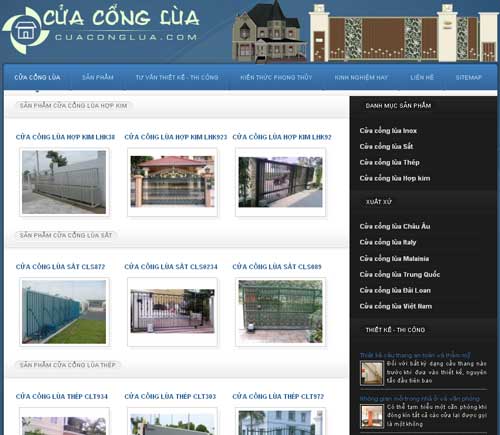Click Sản phẩm cửa cổng lùa thép heading

68,365
